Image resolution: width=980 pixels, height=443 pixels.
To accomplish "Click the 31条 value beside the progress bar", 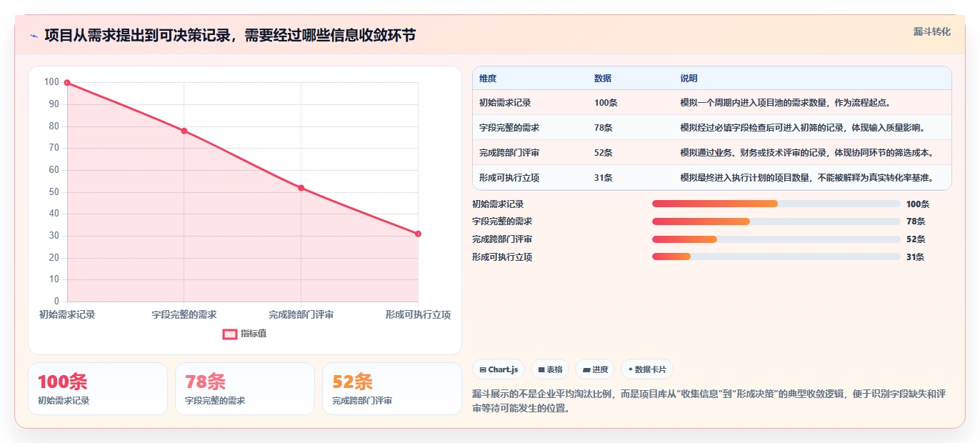I will 916,257.
